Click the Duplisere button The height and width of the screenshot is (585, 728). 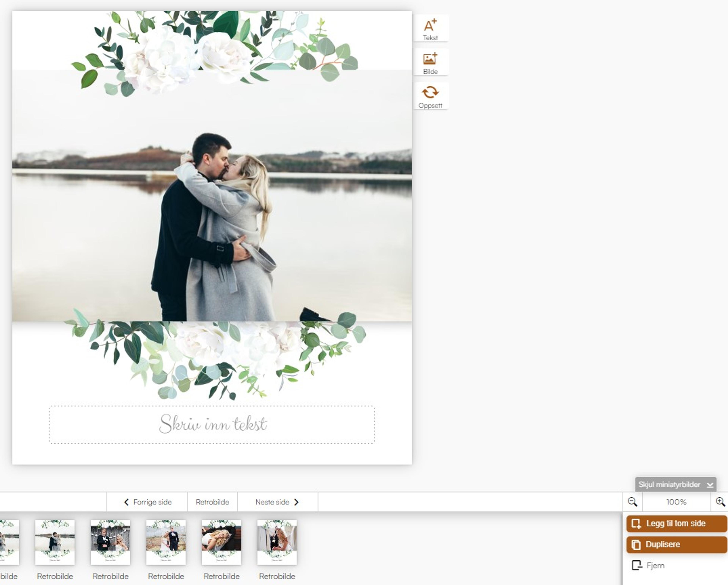point(676,544)
